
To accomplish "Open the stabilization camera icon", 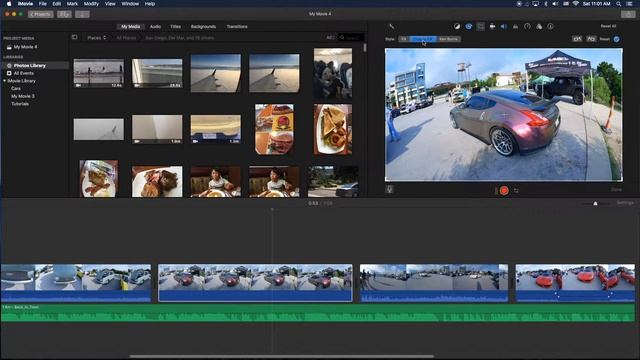I will pos(492,27).
